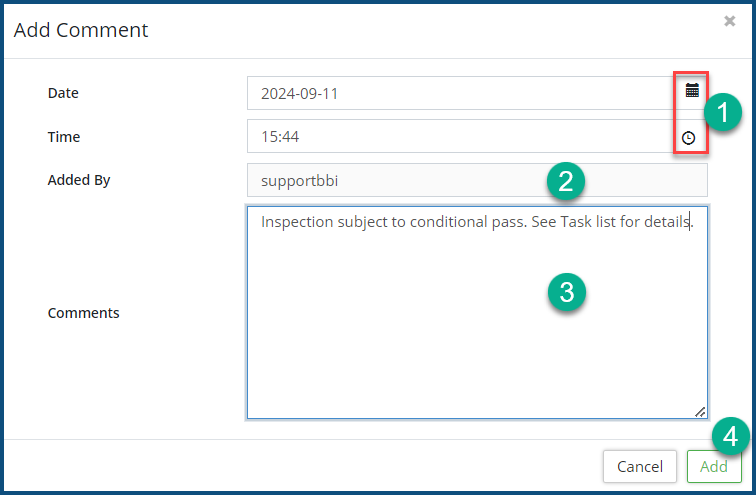
Task: Click the 'Add Comment' dialog title
Action: pyautogui.click(x=81, y=30)
